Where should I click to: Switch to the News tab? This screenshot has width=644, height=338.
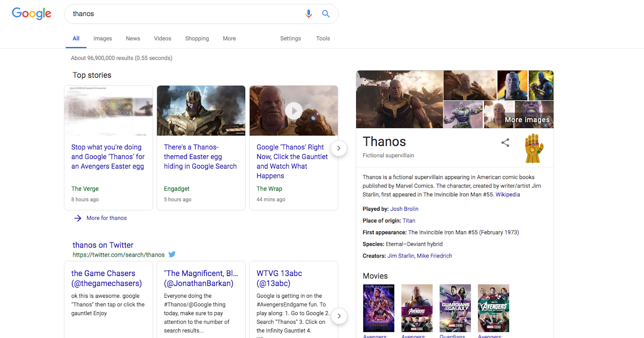133,39
